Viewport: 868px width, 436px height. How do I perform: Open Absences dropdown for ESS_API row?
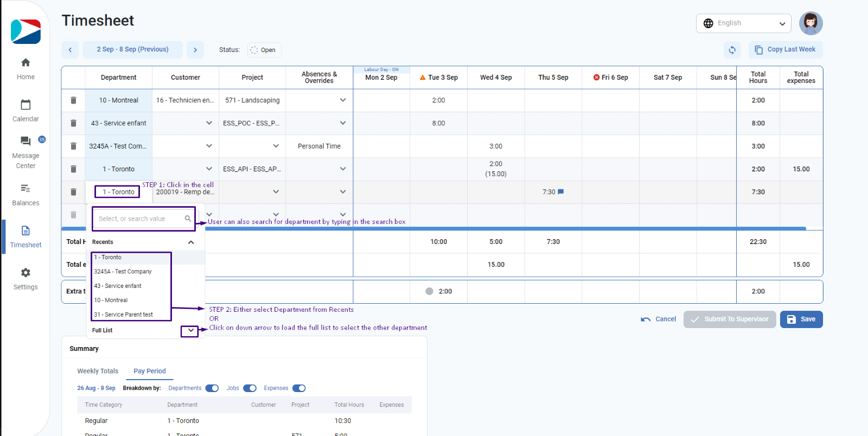pos(343,169)
